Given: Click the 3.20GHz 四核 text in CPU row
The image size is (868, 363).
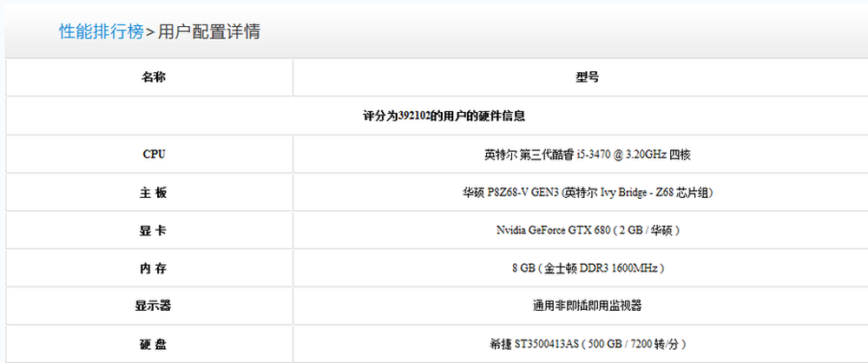Looking at the screenshot, I should click(x=658, y=155).
